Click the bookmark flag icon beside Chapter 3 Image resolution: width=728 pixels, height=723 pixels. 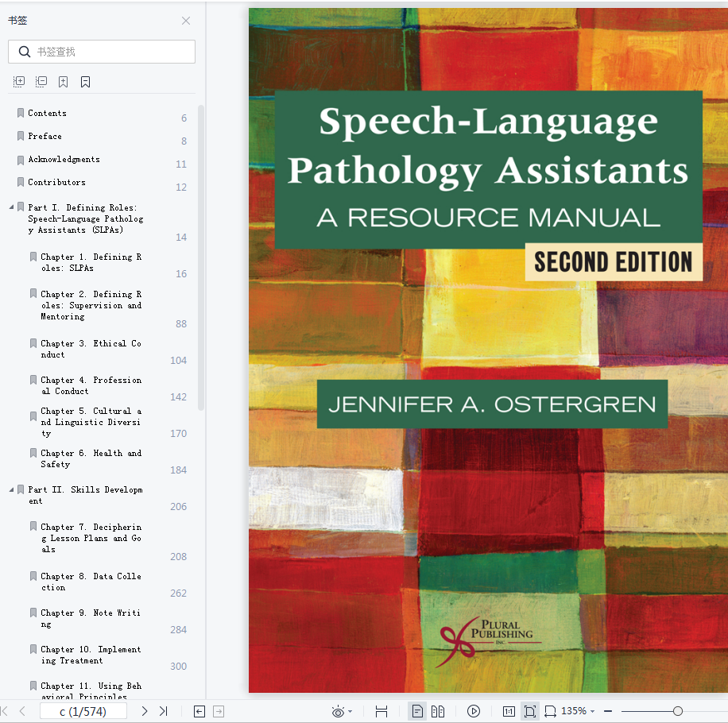[x=33, y=343]
